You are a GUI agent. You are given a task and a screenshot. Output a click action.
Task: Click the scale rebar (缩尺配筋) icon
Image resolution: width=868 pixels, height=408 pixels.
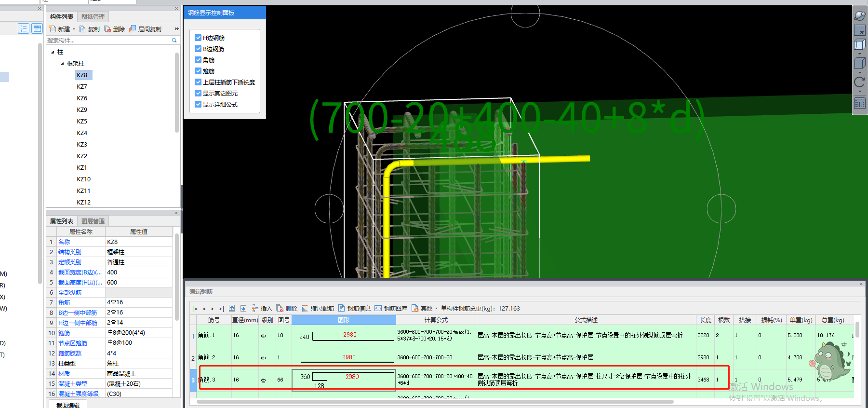coord(305,308)
